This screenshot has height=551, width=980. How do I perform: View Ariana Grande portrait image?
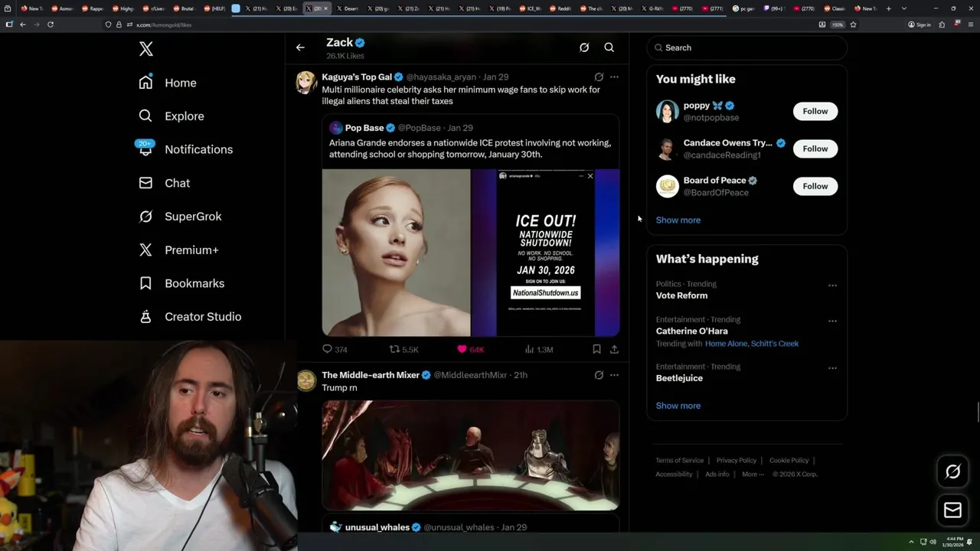point(396,253)
